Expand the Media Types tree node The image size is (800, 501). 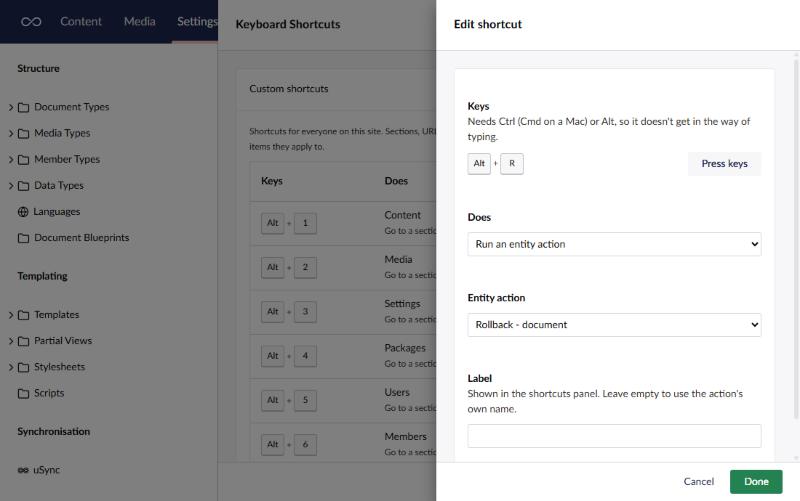(11, 133)
